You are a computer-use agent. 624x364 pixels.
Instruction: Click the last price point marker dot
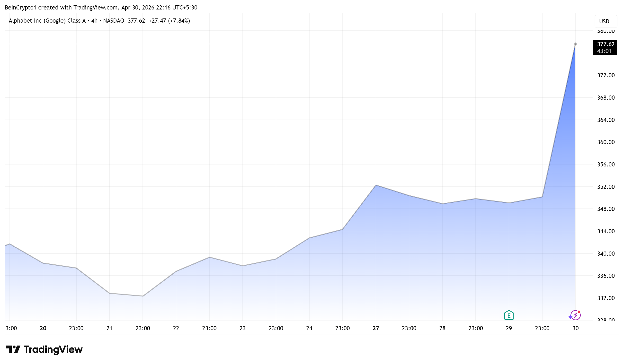coord(575,44)
